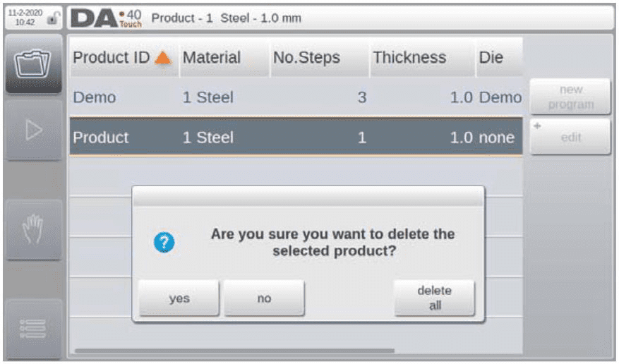Cancel deletion with no button
The width and height of the screenshot is (619, 364).
coord(264,298)
